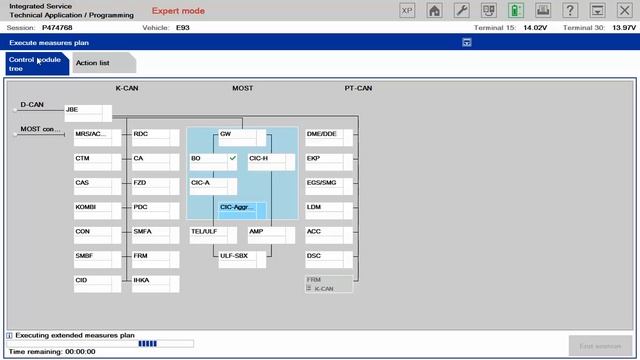This screenshot has height=360, width=640.
Task: Open the wrench settings icon
Action: [462, 10]
